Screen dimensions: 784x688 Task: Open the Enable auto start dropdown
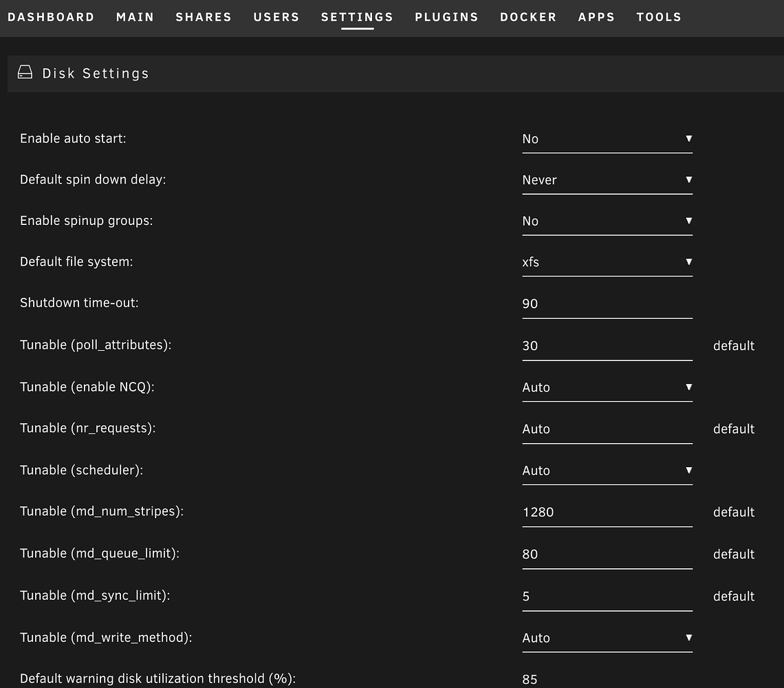(x=607, y=139)
